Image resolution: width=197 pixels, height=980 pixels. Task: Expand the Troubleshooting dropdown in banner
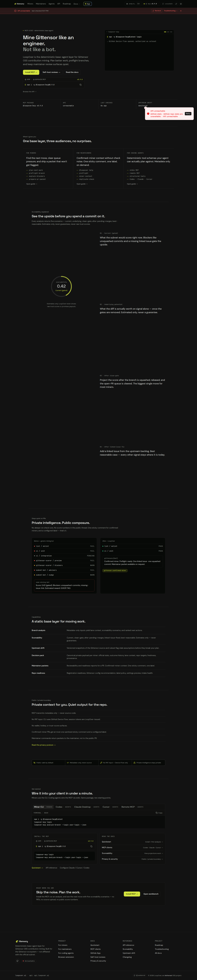click(171, 11)
